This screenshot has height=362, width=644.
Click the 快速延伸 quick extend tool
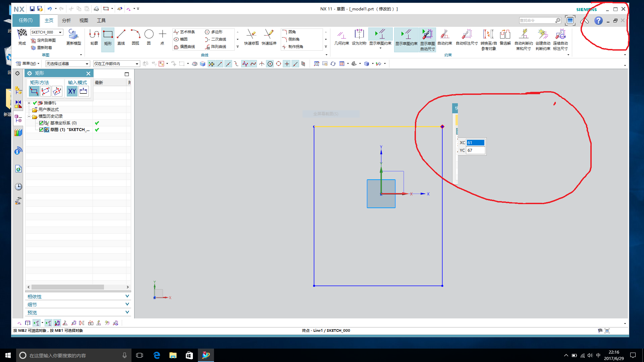tap(269, 37)
